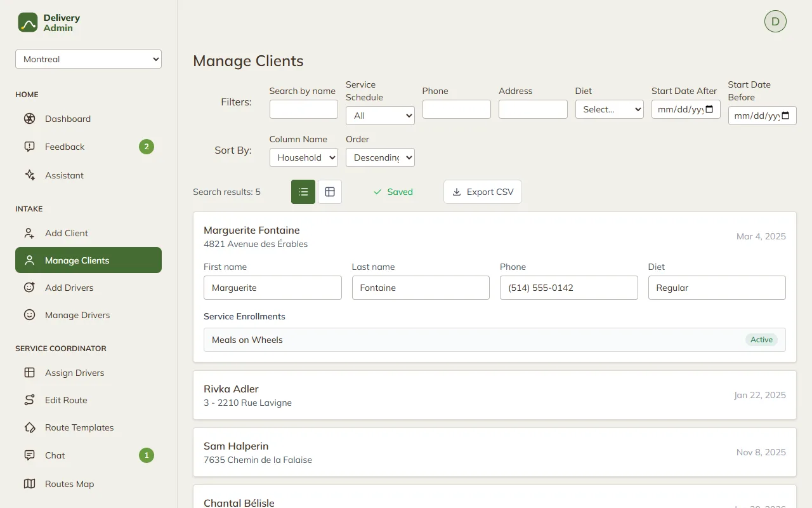This screenshot has width=812, height=508.
Task: Open the sort Order dropdown
Action: point(380,157)
